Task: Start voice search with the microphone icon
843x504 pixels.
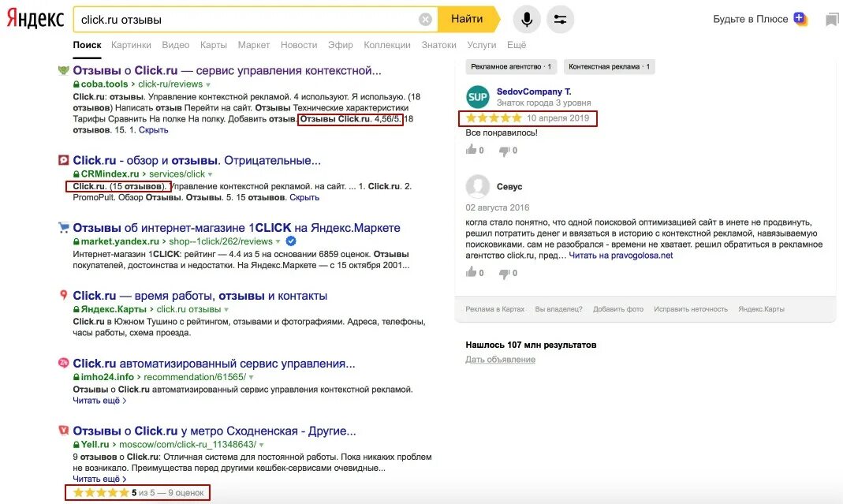Action: [x=527, y=20]
